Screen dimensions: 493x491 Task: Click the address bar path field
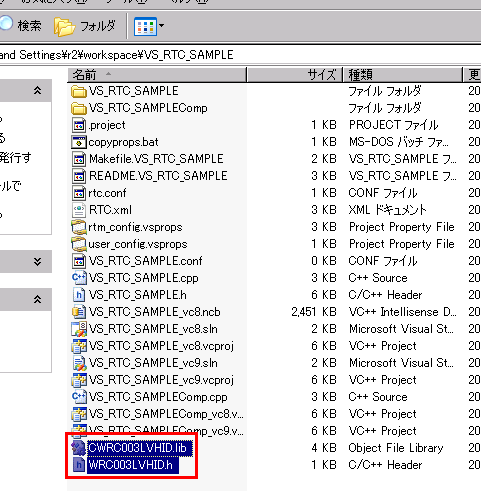coord(240,55)
